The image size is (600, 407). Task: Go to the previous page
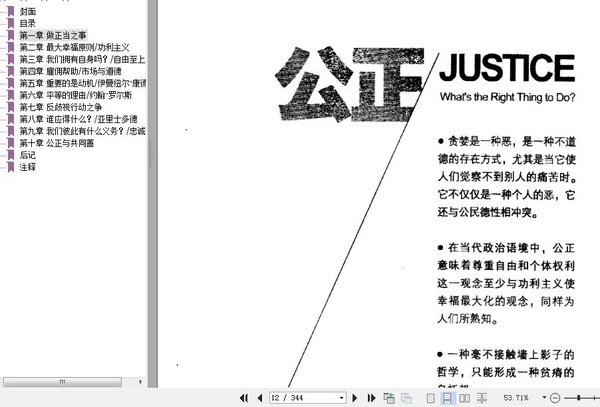260,398
